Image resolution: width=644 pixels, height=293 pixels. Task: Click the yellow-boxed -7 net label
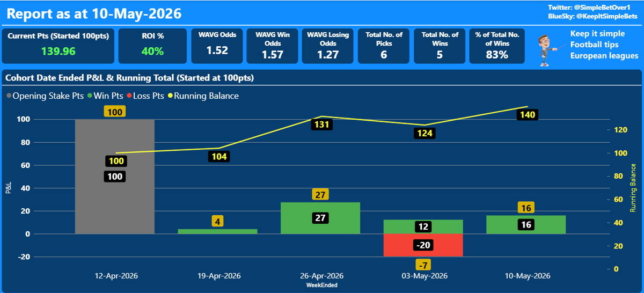point(423,265)
